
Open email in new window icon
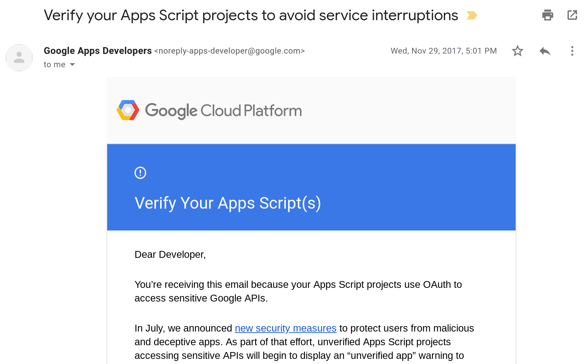pos(572,15)
